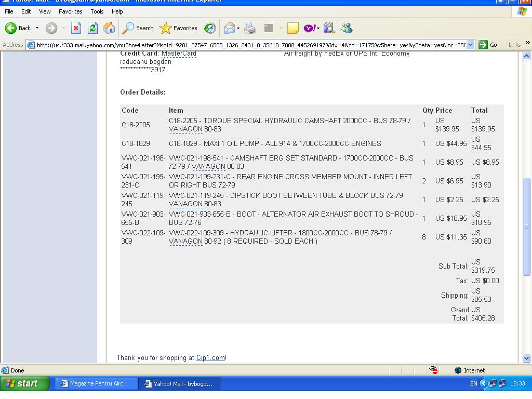Image resolution: width=532 pixels, height=399 pixels.
Task: Open the Edit menu
Action: (x=26, y=11)
